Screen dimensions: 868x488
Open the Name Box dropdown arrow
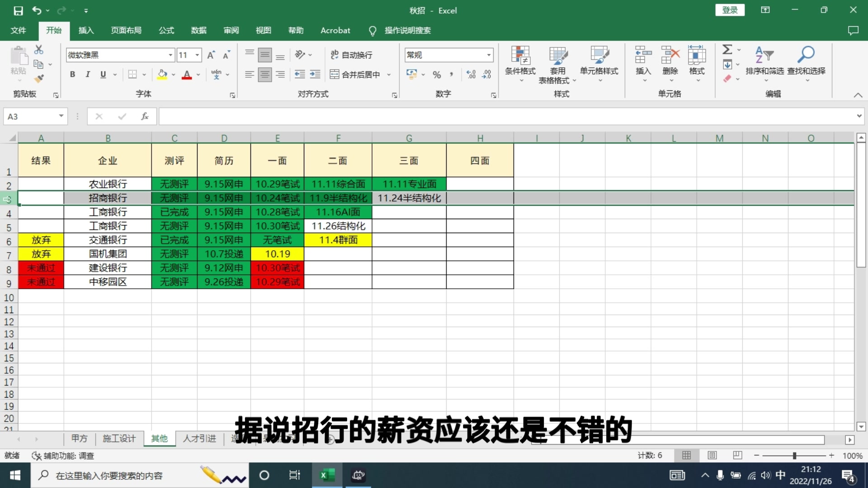click(61, 117)
